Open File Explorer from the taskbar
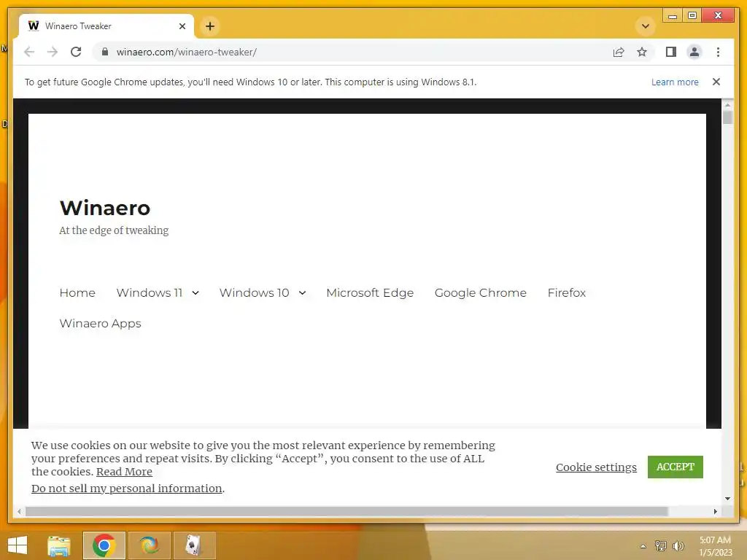 (59, 545)
